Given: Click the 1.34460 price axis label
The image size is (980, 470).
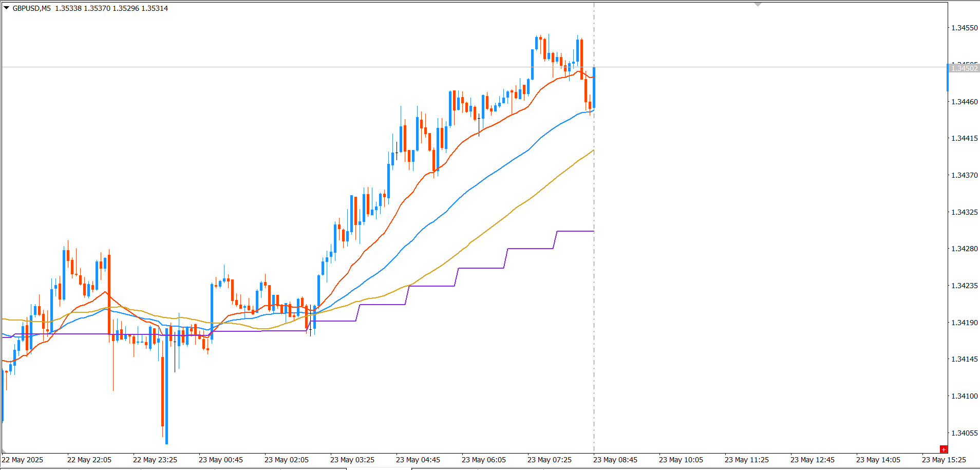Looking at the screenshot, I should [965, 102].
